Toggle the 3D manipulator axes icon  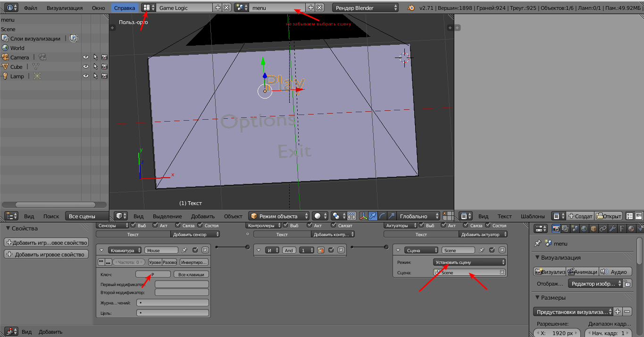364,216
